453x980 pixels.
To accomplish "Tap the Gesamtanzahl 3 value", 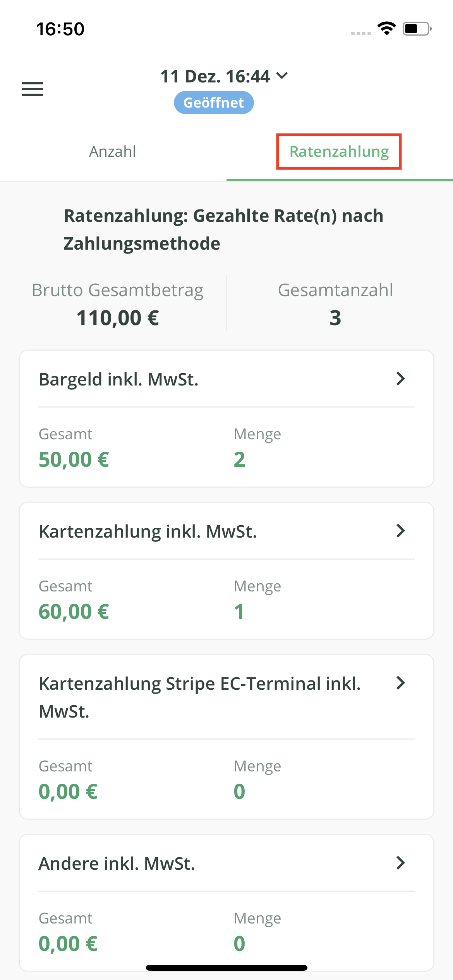I will click(x=335, y=318).
